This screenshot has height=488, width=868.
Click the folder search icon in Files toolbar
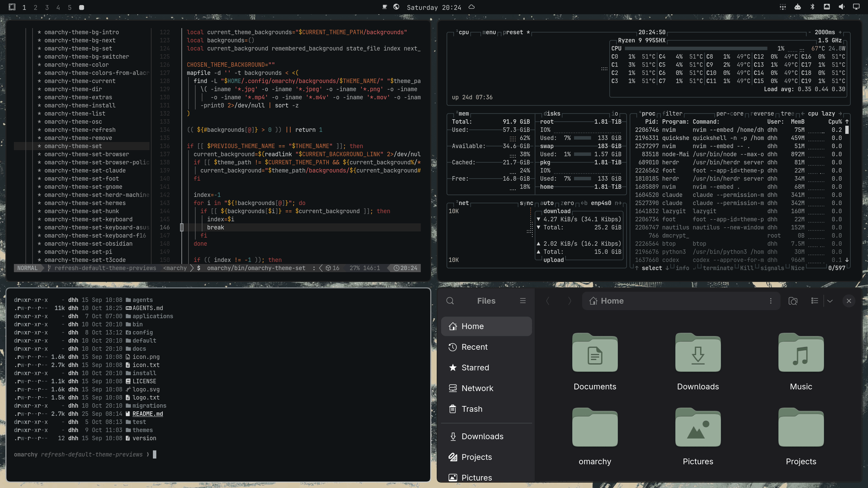[x=793, y=301]
